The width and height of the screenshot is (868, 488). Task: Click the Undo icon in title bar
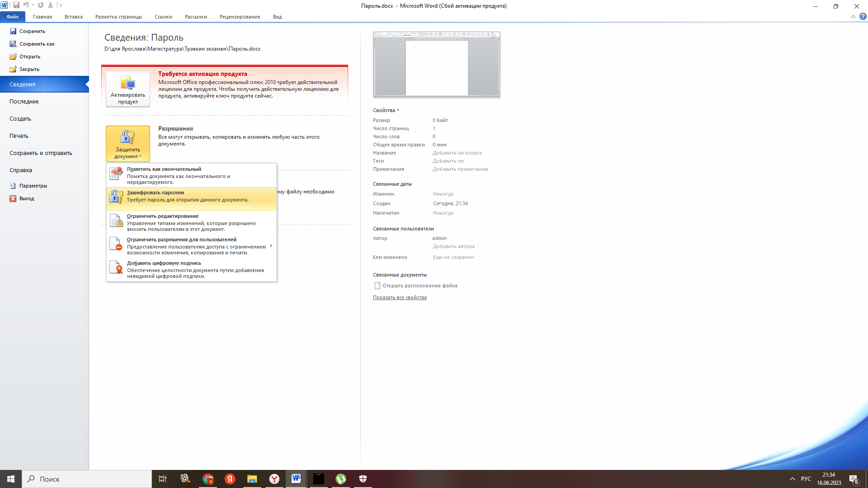(x=26, y=5)
